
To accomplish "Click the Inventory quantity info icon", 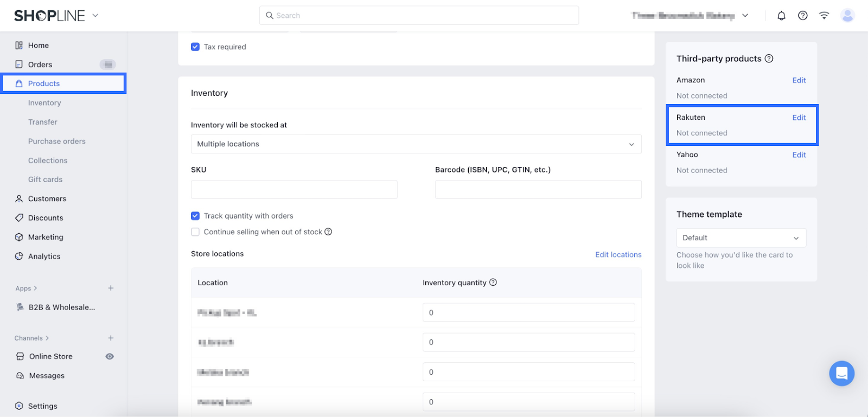I will 493,283.
